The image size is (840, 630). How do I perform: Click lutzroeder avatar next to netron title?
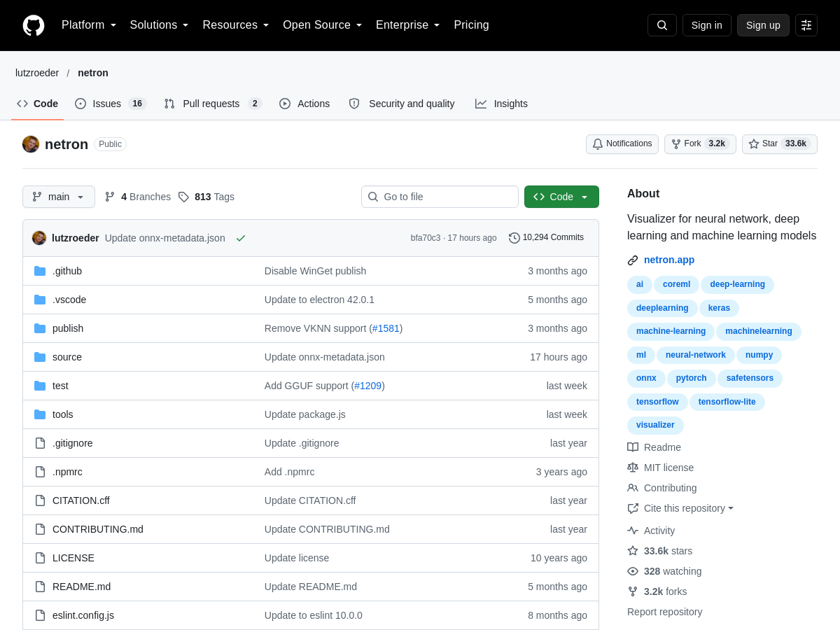click(31, 144)
